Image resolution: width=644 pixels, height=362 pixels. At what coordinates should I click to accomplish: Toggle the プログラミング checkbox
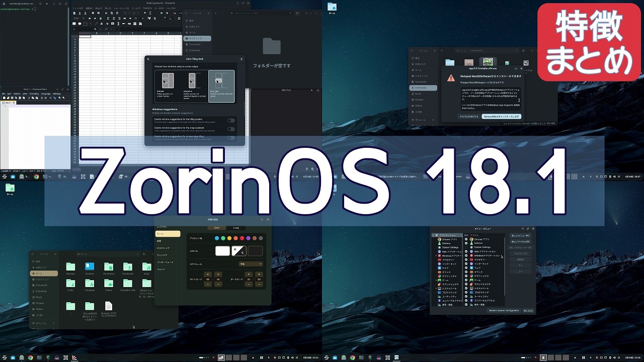tap(466, 293)
